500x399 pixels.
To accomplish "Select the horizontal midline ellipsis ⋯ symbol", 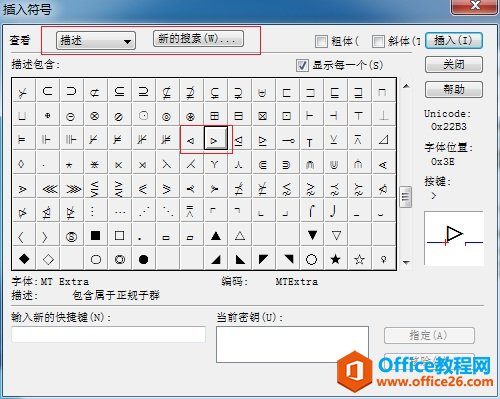I will click(x=120, y=212).
